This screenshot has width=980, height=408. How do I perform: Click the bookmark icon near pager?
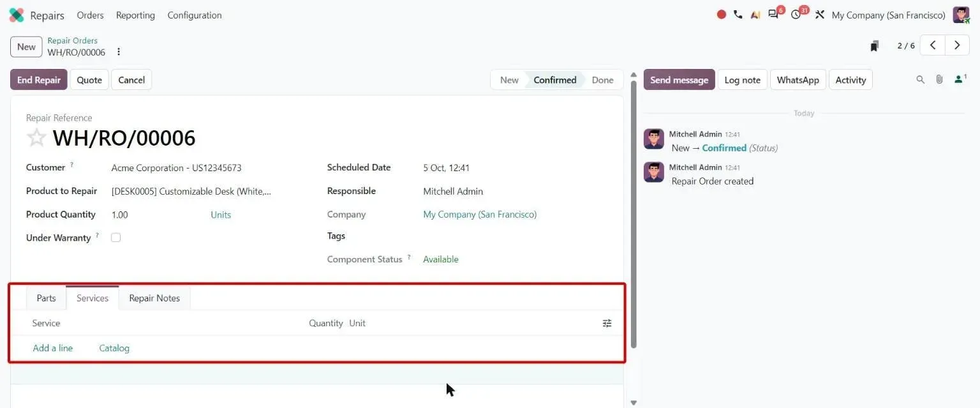click(x=875, y=46)
